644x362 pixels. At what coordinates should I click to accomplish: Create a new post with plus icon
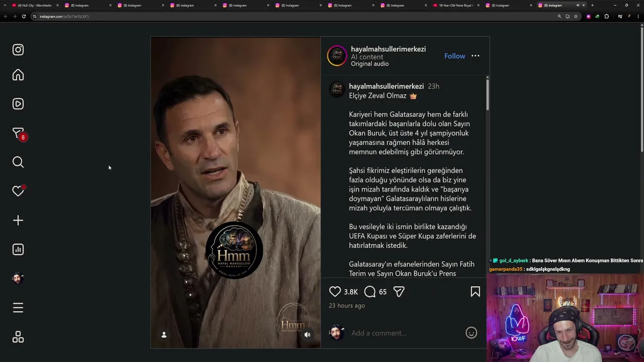click(18, 220)
